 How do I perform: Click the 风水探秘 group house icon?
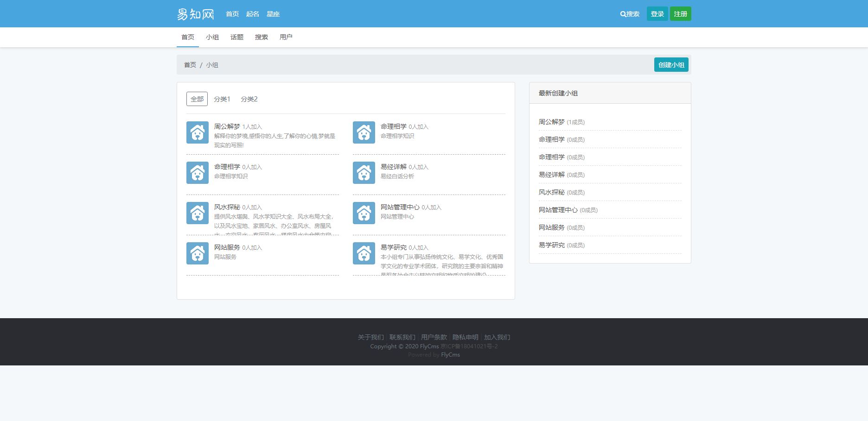coord(197,213)
